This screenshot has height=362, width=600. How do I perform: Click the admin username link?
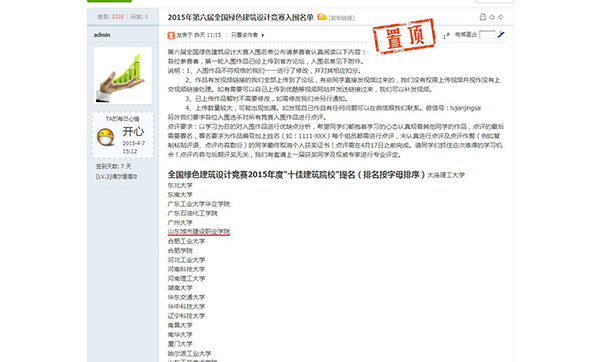(x=102, y=35)
